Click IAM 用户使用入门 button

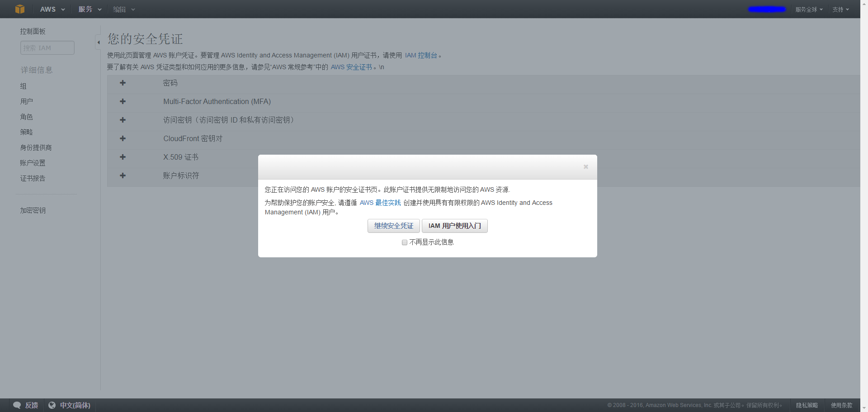455,226
